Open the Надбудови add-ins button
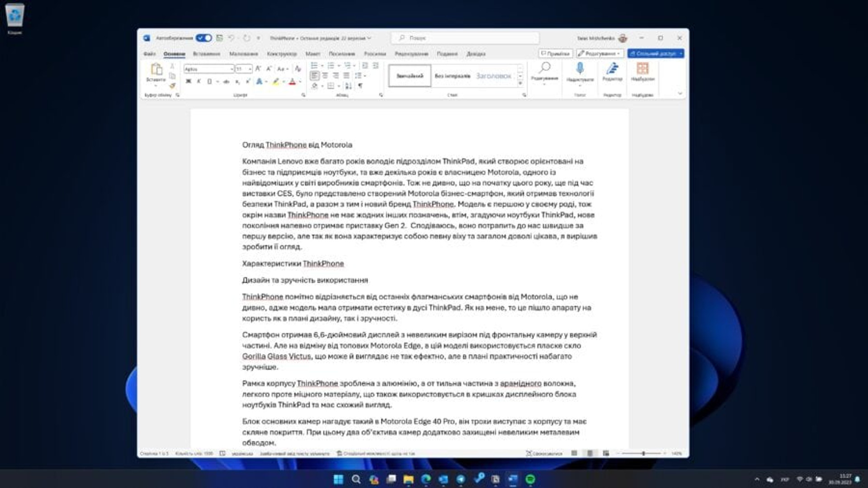The width and height of the screenshot is (868, 488). click(642, 71)
